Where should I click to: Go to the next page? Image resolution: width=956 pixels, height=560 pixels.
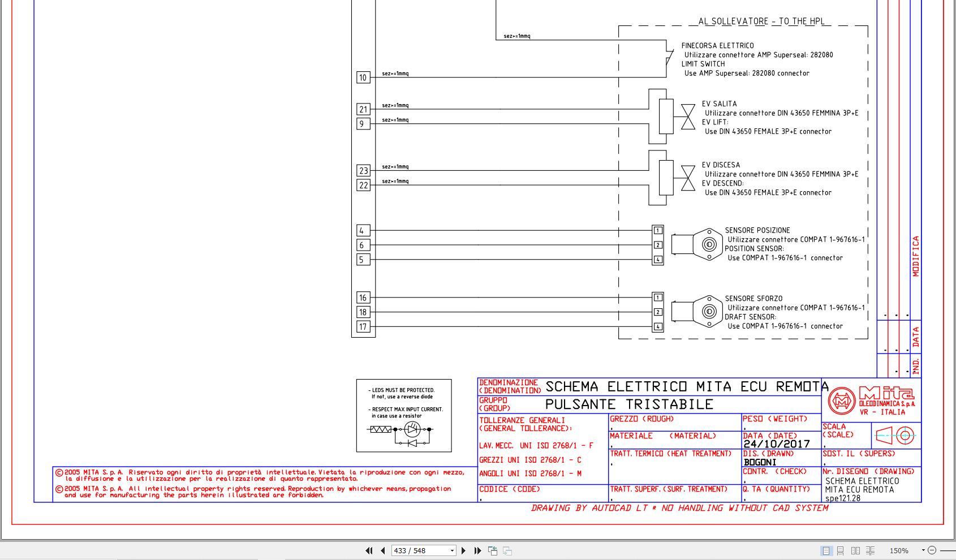464,550
